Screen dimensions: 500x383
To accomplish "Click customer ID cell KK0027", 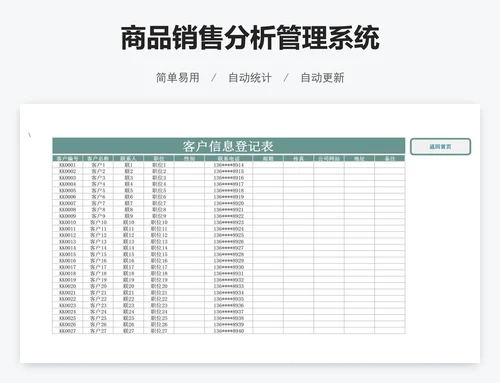I will pyautogui.click(x=68, y=331).
